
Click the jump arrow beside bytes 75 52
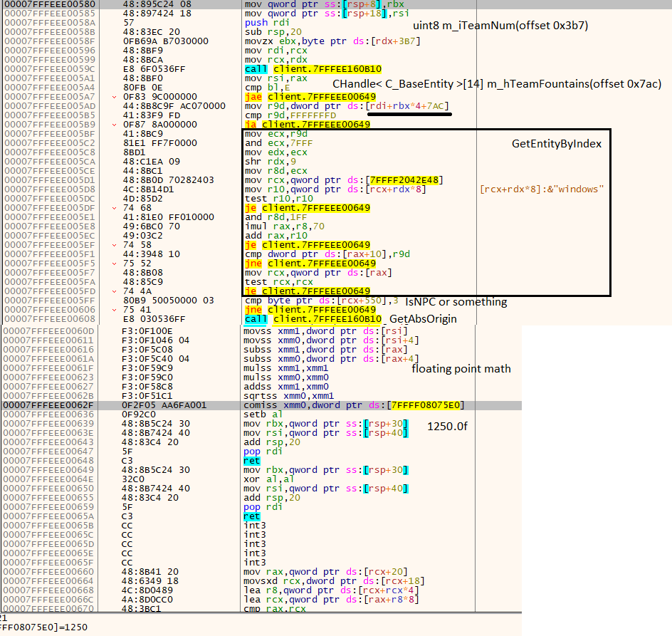(115, 264)
